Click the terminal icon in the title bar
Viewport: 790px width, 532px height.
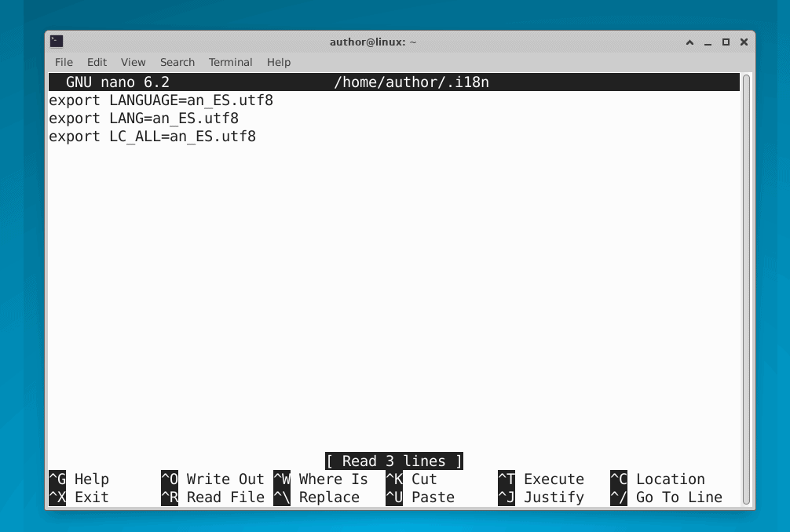[55, 41]
